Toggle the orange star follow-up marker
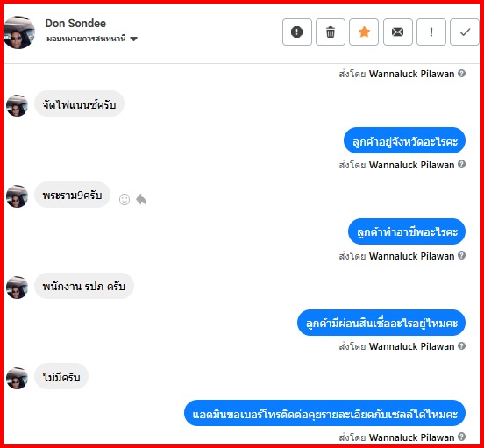 tap(364, 32)
